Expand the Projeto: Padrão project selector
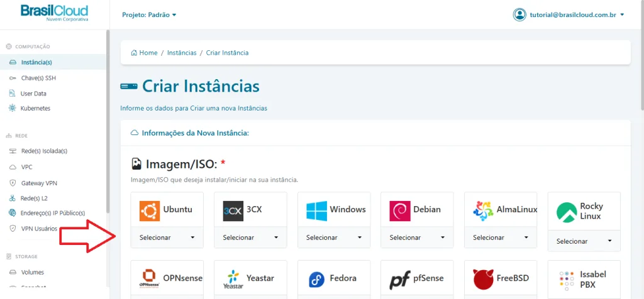 tap(149, 15)
